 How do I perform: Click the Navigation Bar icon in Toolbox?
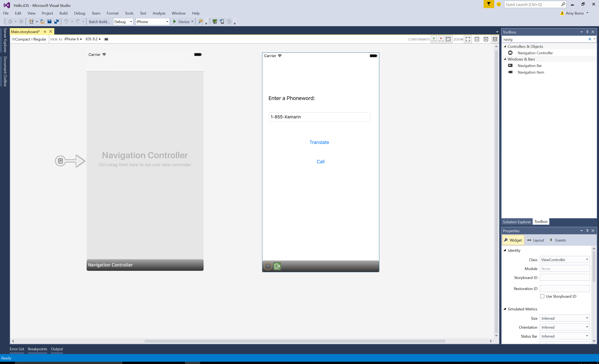click(x=510, y=65)
